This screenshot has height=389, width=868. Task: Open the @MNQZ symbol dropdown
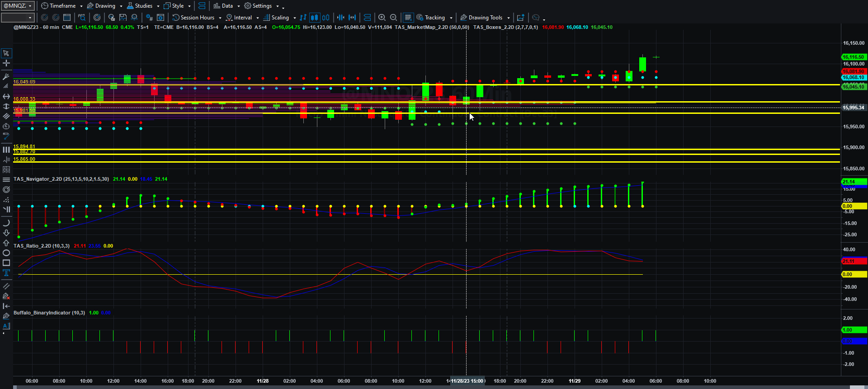click(x=18, y=6)
